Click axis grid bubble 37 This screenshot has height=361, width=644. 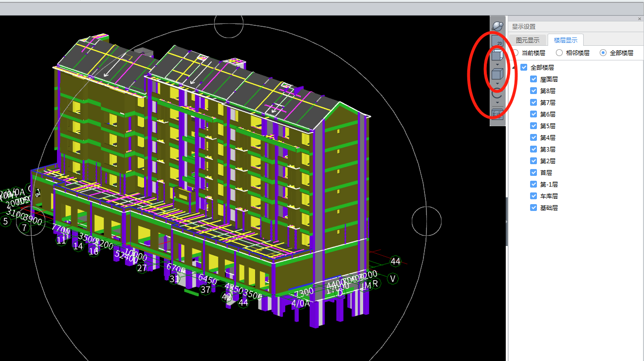click(205, 290)
